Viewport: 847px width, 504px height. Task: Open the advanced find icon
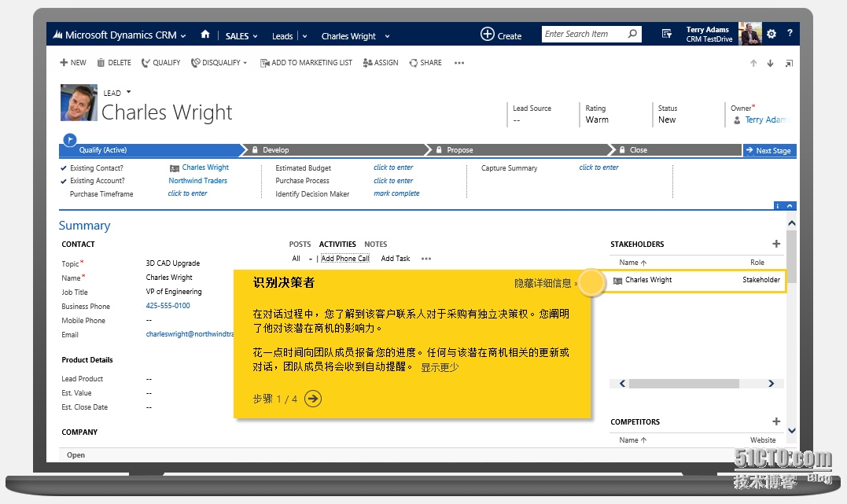(x=667, y=34)
